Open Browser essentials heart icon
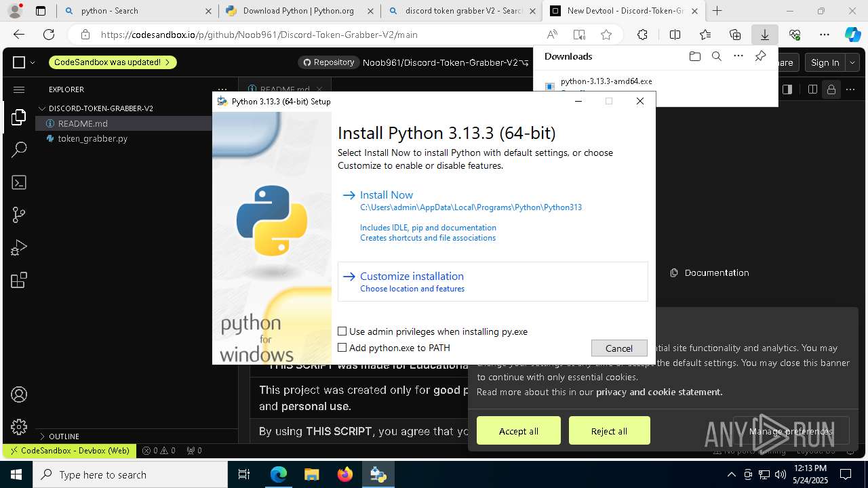 795,35
